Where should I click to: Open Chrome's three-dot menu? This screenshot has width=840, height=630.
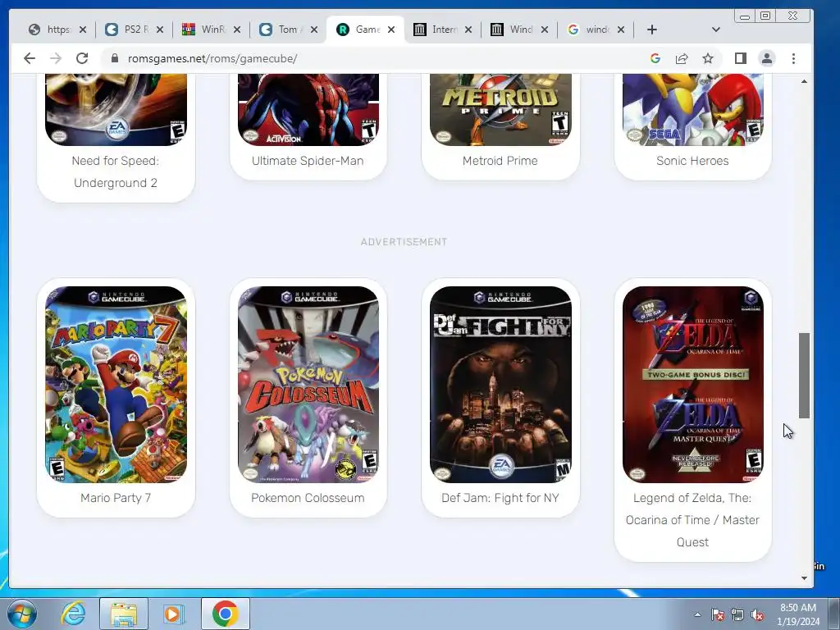click(x=793, y=58)
